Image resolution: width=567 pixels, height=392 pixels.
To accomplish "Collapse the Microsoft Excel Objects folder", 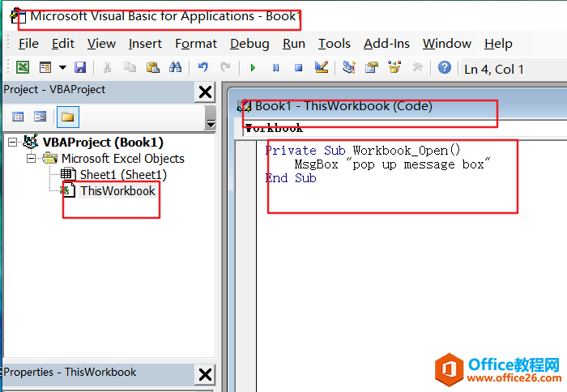I will click(32, 159).
